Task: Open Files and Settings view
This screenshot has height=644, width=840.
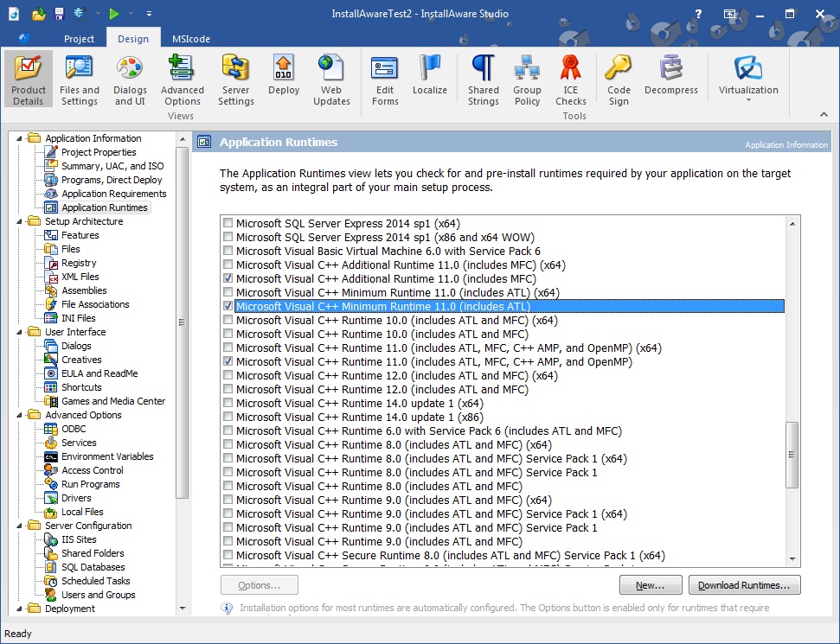Action: pos(80,80)
